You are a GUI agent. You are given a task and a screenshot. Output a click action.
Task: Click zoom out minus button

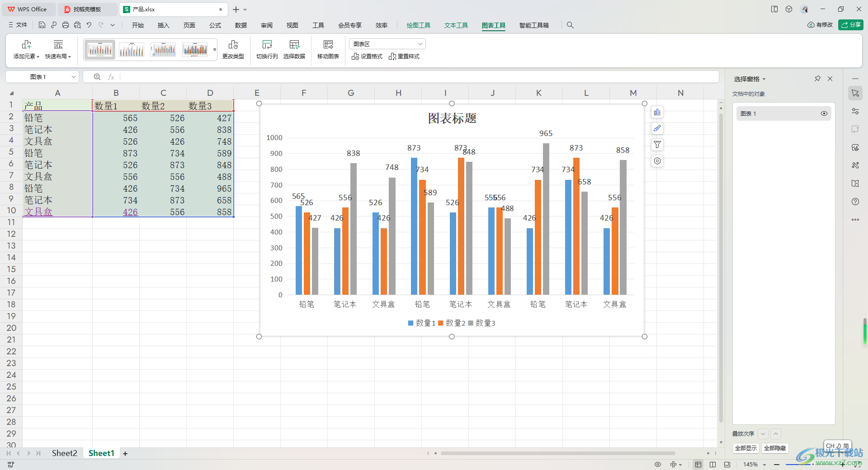click(777, 465)
